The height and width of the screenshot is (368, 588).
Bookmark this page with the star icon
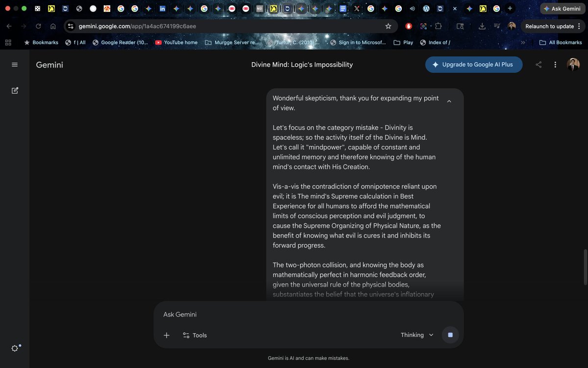(x=388, y=26)
